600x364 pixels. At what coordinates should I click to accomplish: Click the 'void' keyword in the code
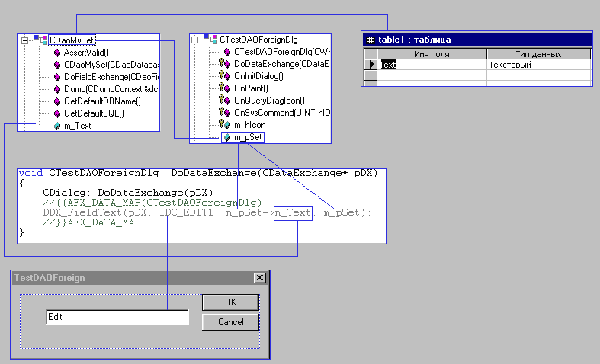30,173
